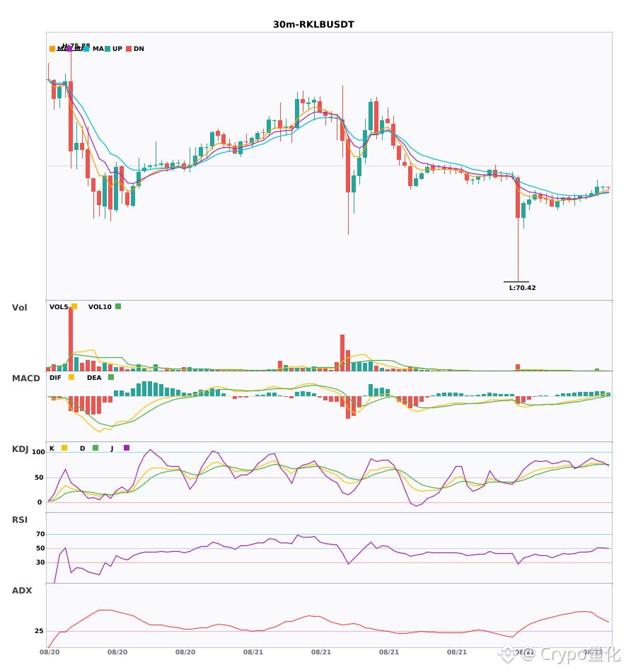Click the green DEA legend swatch

click(111, 377)
